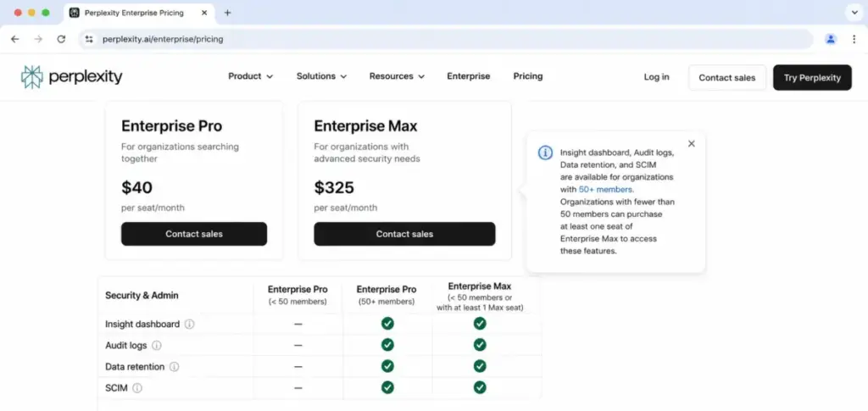Screen dimensions: 868x411
Task: Click the Insight dashboard info icon
Action: pos(189,325)
